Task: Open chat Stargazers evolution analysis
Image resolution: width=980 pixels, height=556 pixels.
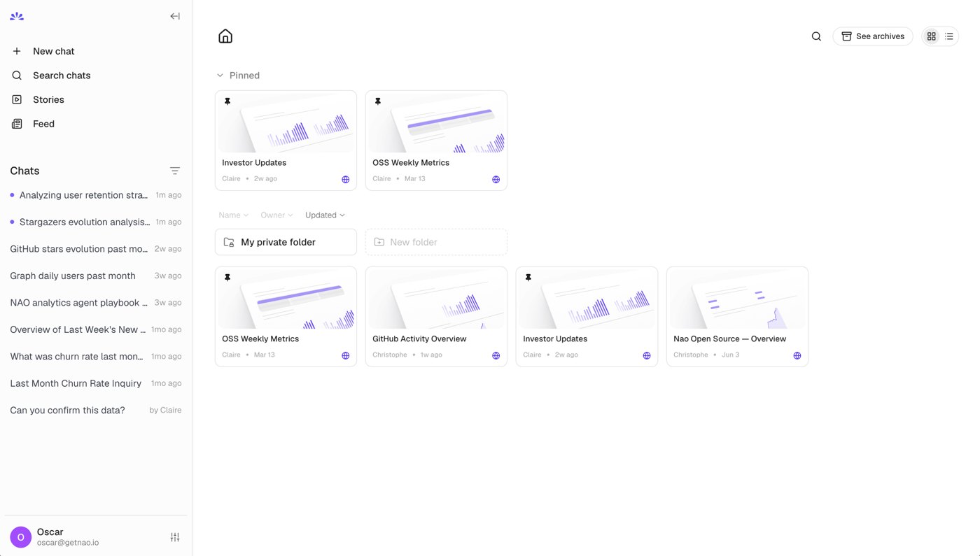Action: coord(97,222)
